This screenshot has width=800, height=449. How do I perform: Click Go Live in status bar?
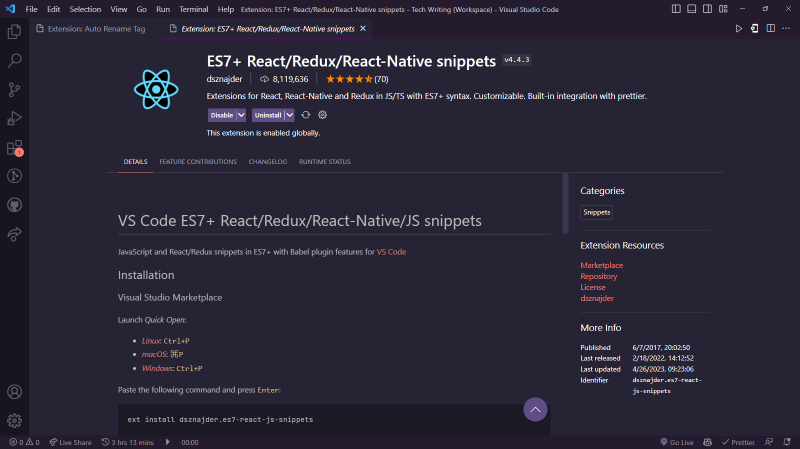(x=677, y=442)
